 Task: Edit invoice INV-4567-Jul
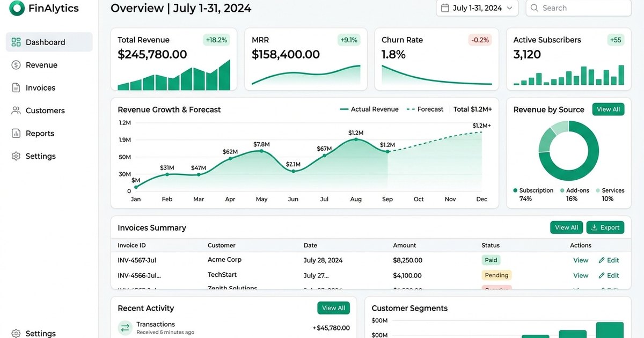pyautogui.click(x=609, y=260)
